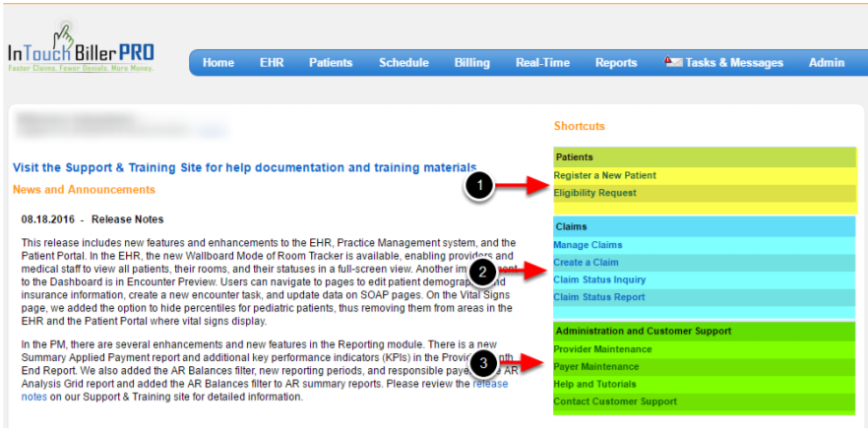868x430 pixels.
Task: Open the Claim Status Report link
Action: coord(598,297)
